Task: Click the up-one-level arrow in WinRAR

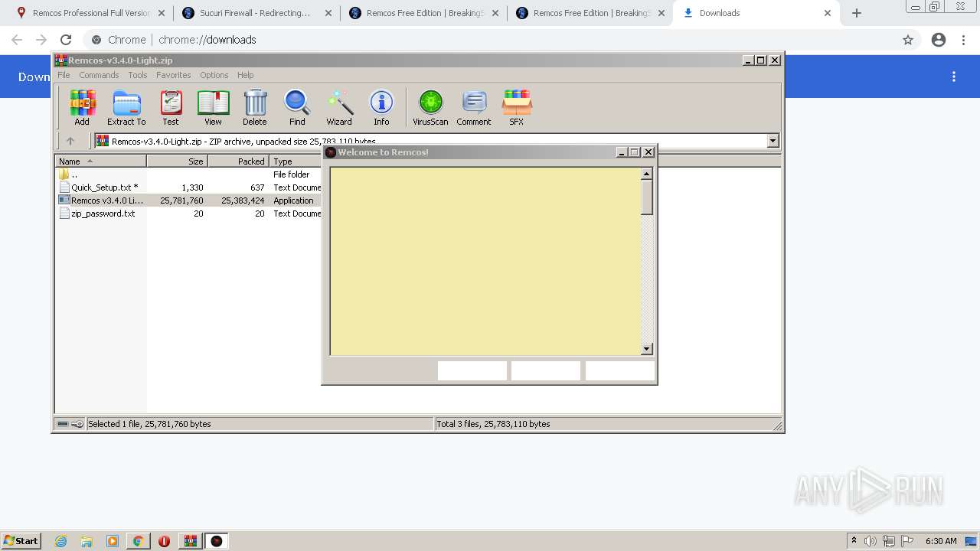Action: point(70,141)
